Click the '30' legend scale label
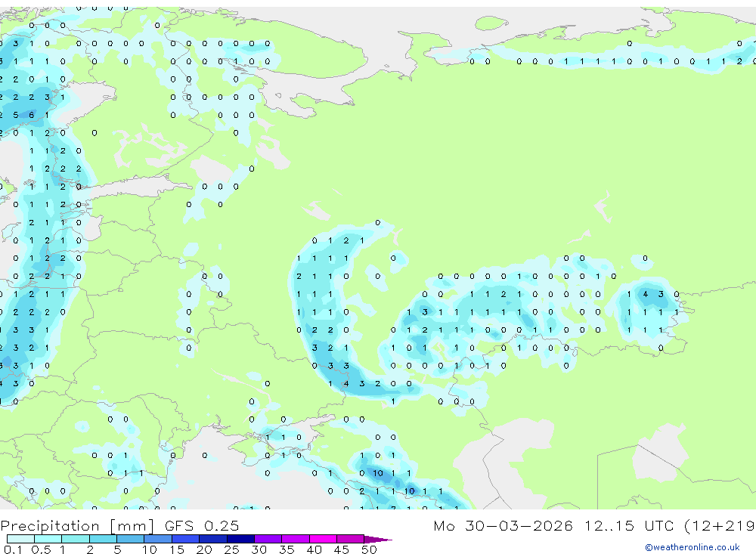 coord(259,549)
